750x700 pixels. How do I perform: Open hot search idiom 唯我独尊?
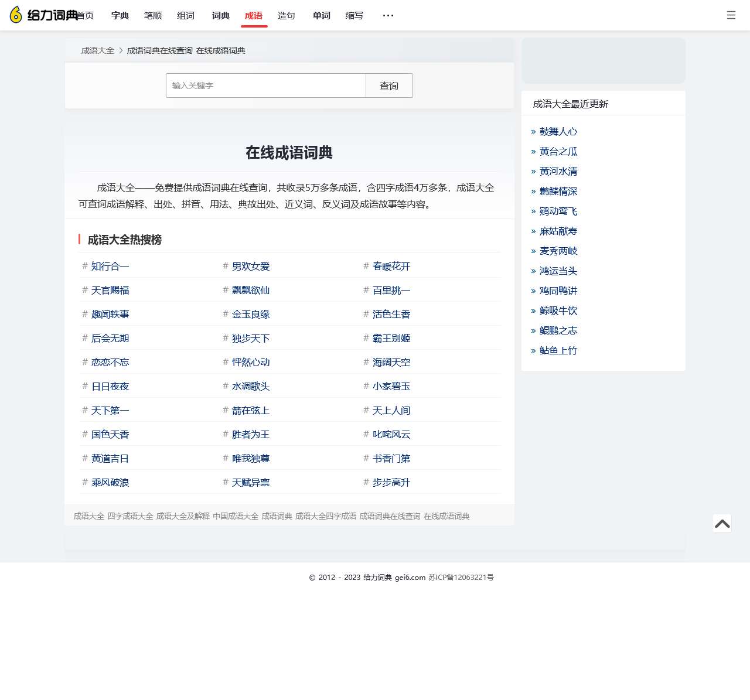coord(251,458)
